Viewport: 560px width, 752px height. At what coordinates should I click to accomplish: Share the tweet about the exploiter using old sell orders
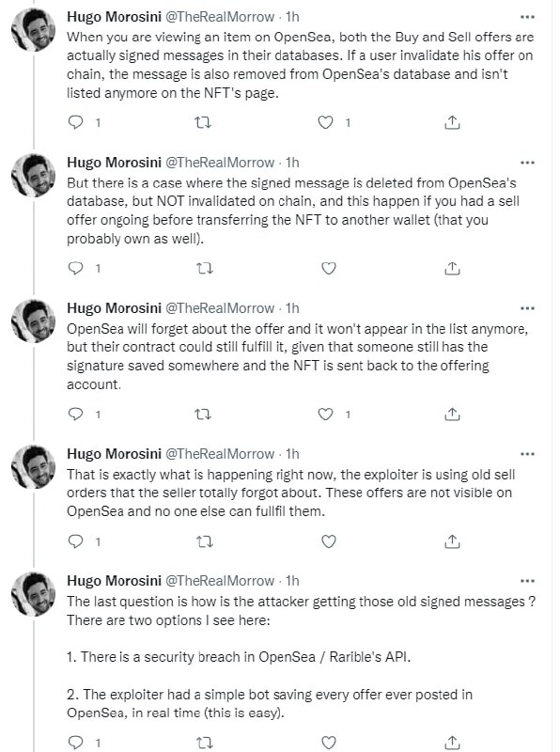tap(452, 541)
